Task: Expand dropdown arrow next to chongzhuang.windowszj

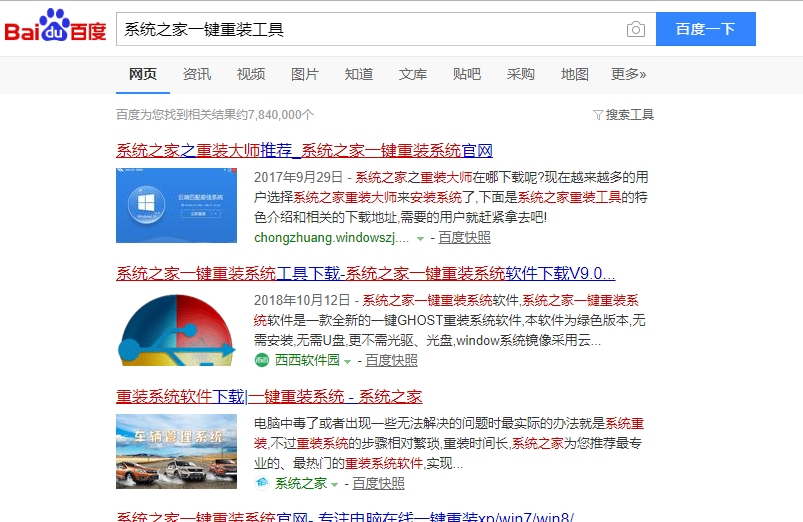Action: click(x=421, y=238)
